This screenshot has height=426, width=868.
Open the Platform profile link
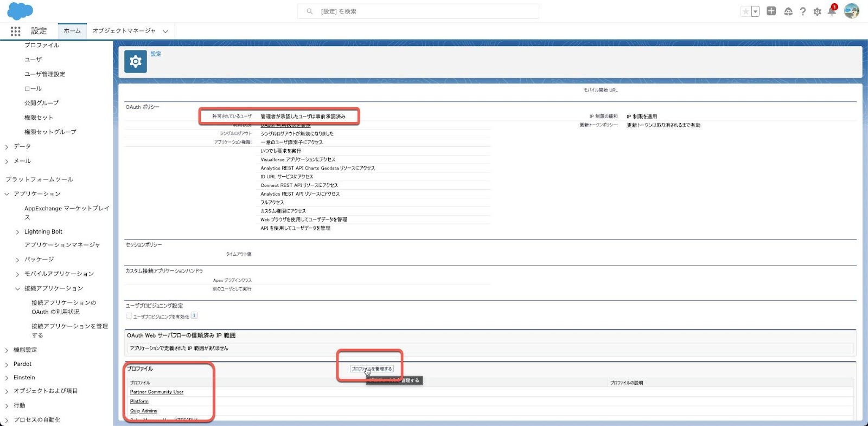139,402
